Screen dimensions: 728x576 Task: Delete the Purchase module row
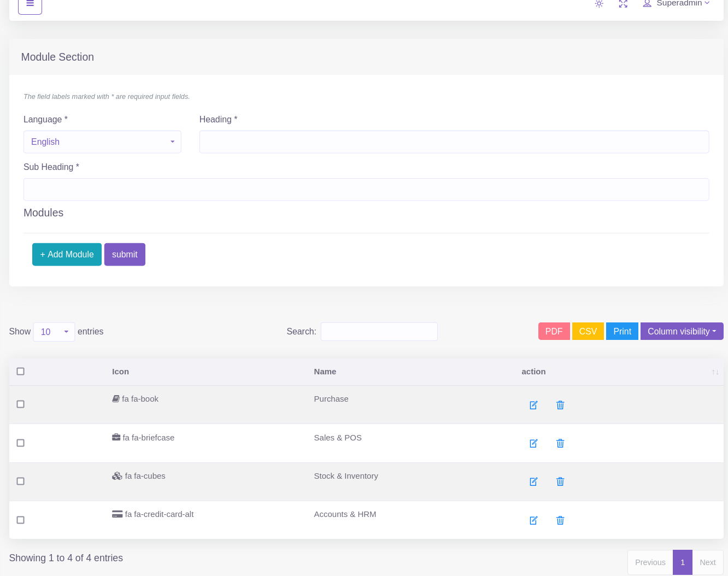click(x=560, y=405)
